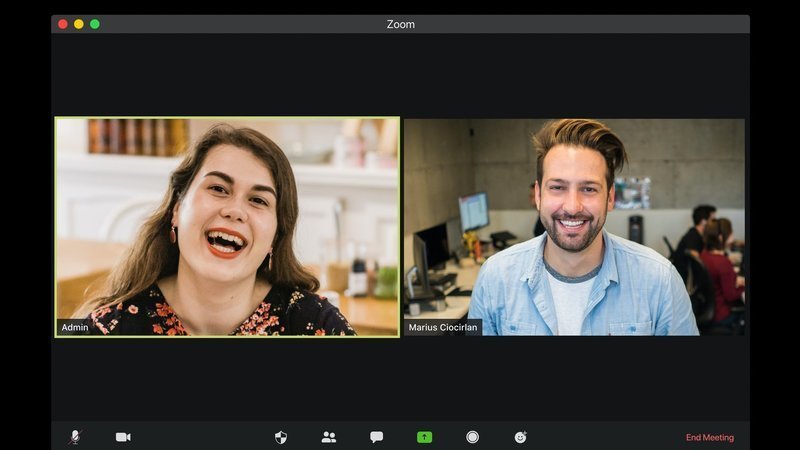Open the Reactions emoji picker
Screen dimensions: 800x450
pyautogui.click(x=520, y=437)
